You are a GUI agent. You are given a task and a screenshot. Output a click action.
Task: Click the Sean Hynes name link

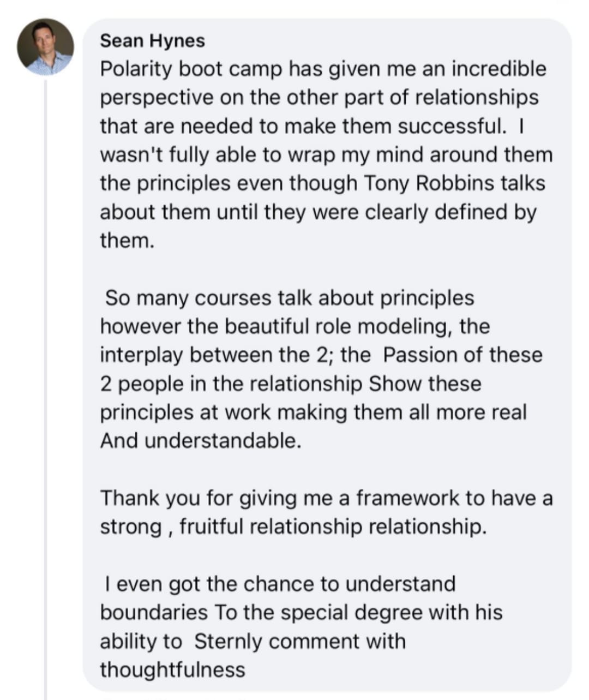153,41
